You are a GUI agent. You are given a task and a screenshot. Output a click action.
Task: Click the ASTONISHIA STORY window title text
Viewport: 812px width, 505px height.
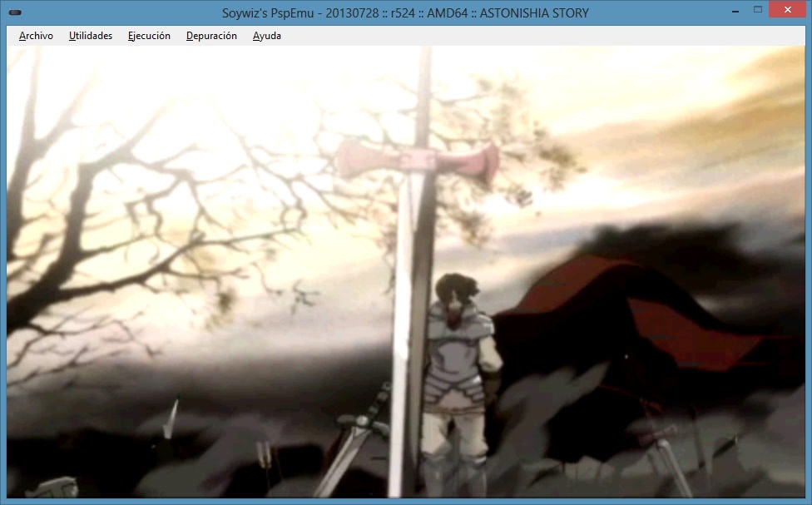point(405,12)
